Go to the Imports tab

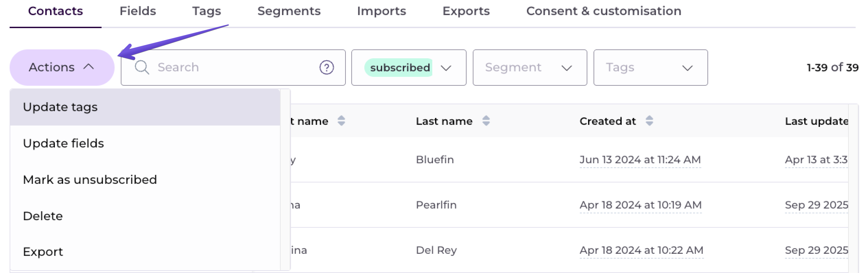(x=382, y=11)
